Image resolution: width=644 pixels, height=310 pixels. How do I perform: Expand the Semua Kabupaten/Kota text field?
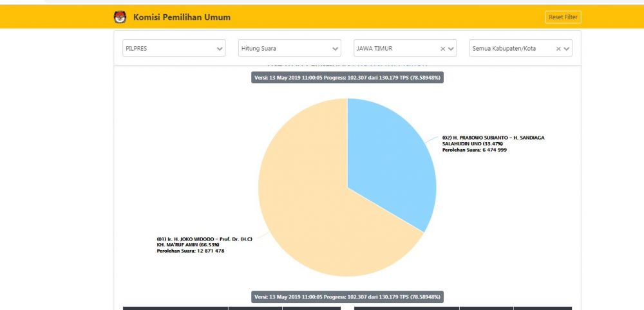pyautogui.click(x=510, y=48)
